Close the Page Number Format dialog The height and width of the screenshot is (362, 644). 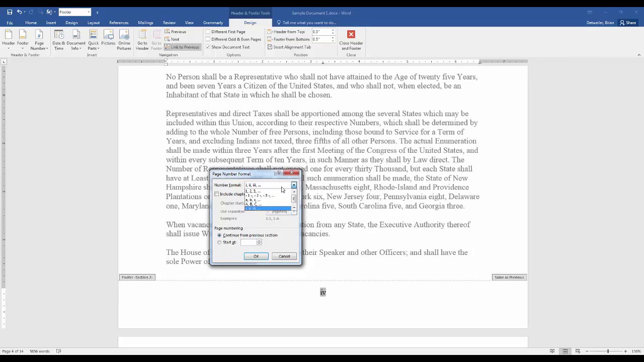pyautogui.click(x=291, y=173)
